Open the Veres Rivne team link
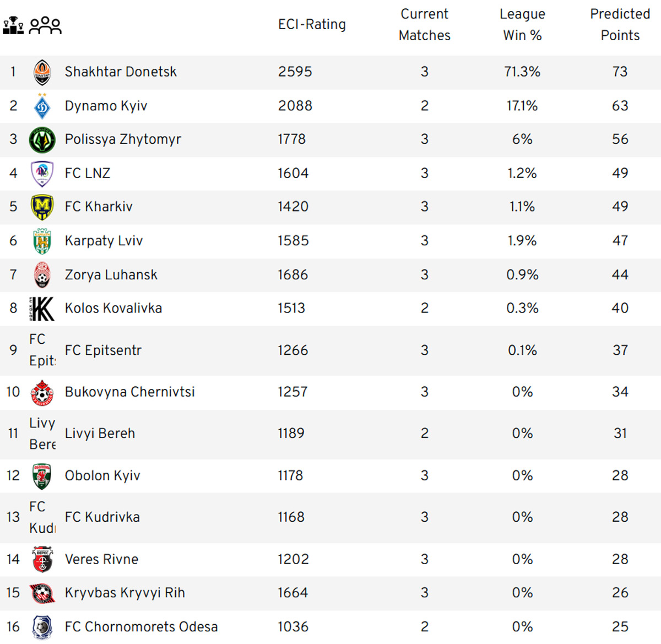The height and width of the screenshot is (644, 661). tap(101, 559)
